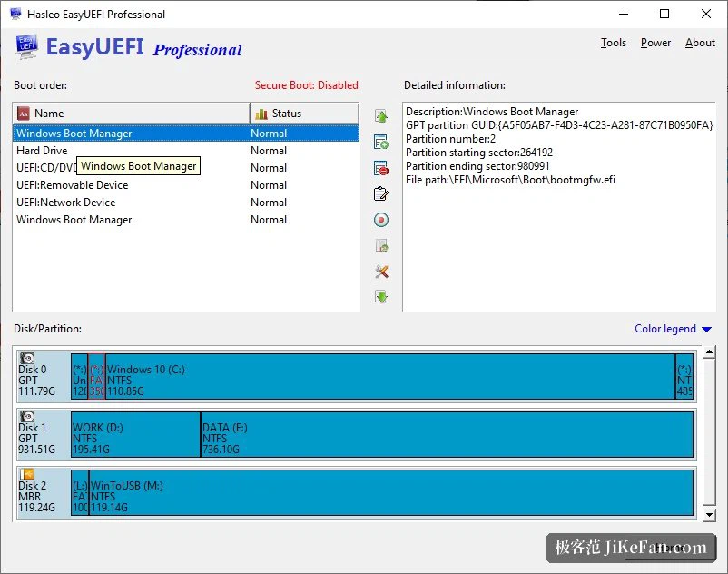Select the WORK (D:) partition
The image size is (728, 574).
(x=135, y=434)
